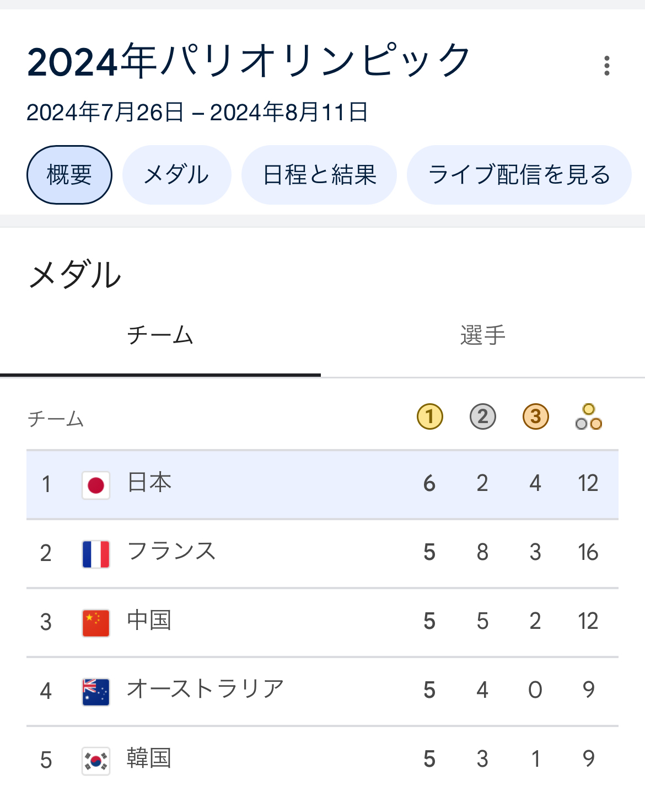Viewport: 645px width, 812px height.
Task: Click the bronze medal column icon
Action: (x=535, y=417)
